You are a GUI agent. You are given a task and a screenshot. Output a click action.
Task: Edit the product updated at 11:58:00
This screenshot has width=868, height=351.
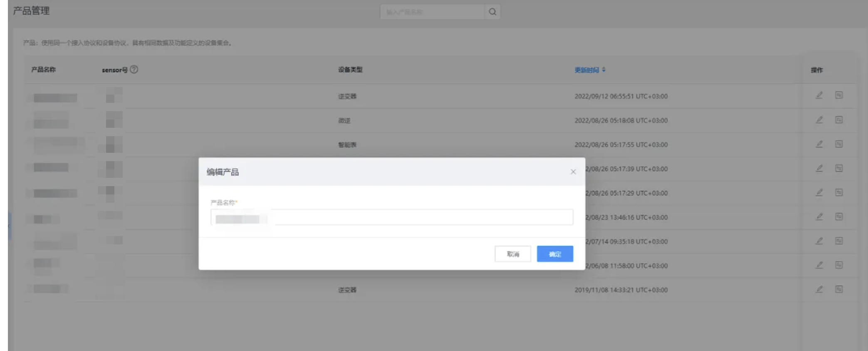(x=819, y=265)
